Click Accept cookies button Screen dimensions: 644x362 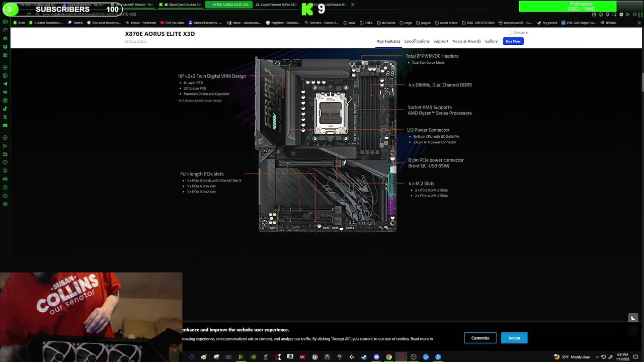tap(514, 338)
